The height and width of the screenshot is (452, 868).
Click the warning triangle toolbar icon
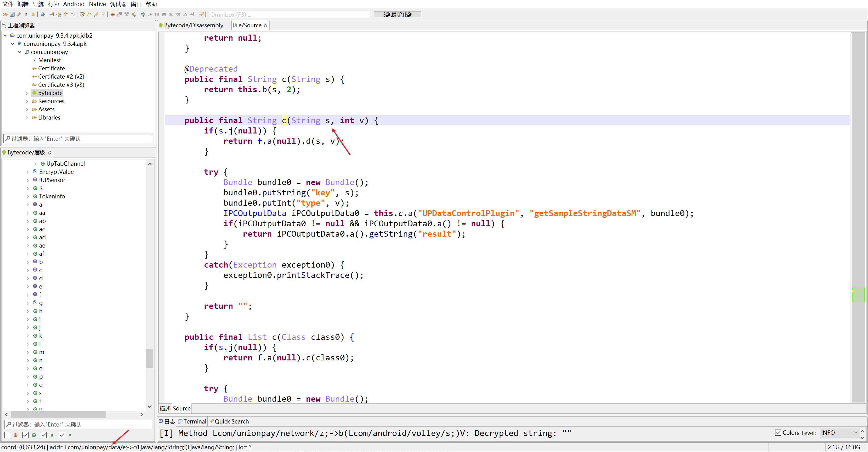pyautogui.click(x=33, y=15)
